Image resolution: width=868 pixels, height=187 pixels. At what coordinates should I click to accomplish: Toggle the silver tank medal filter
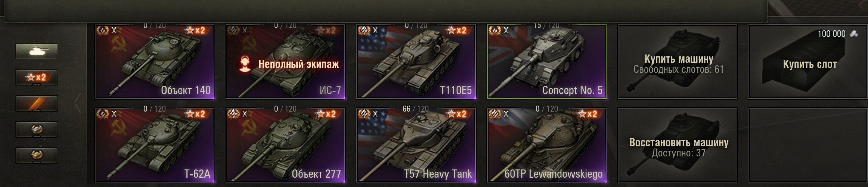tap(37, 130)
